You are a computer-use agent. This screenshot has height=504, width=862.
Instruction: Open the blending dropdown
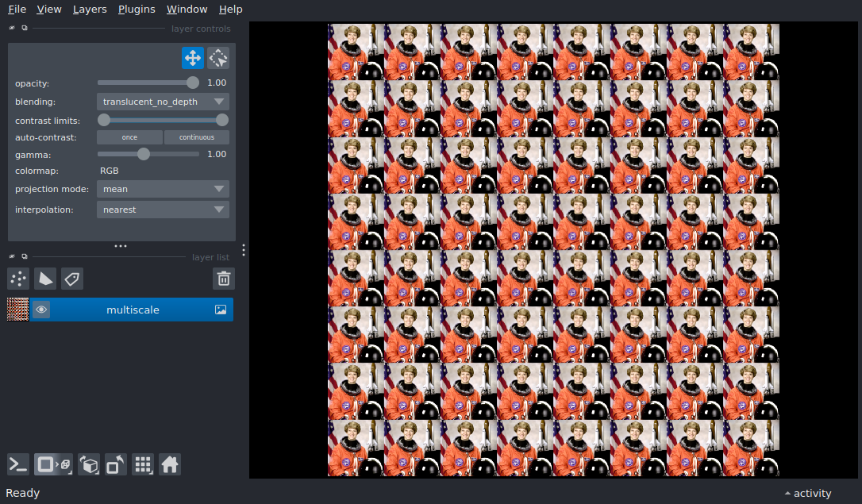[x=163, y=102]
